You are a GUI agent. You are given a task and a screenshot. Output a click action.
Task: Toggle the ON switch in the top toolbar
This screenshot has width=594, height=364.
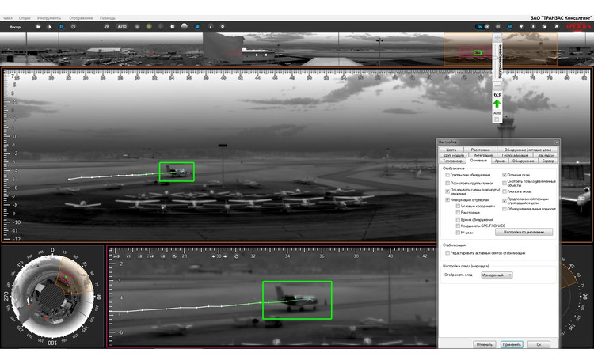click(x=482, y=26)
